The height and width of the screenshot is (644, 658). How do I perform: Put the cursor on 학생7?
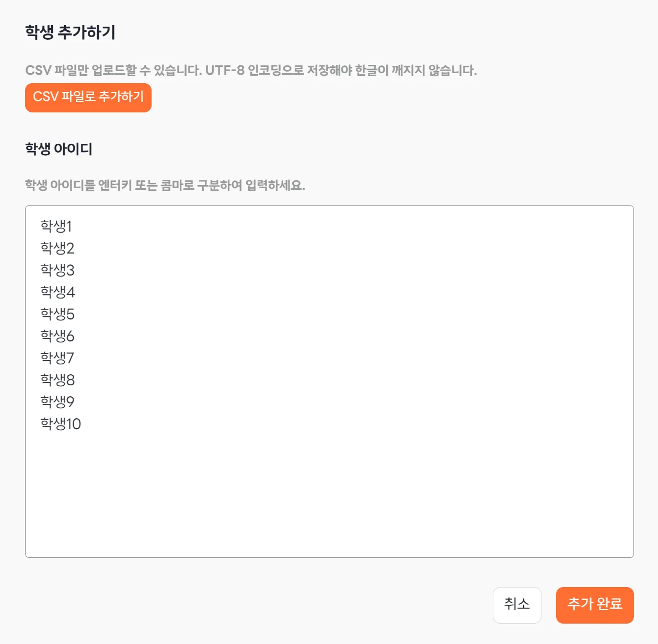coord(57,358)
